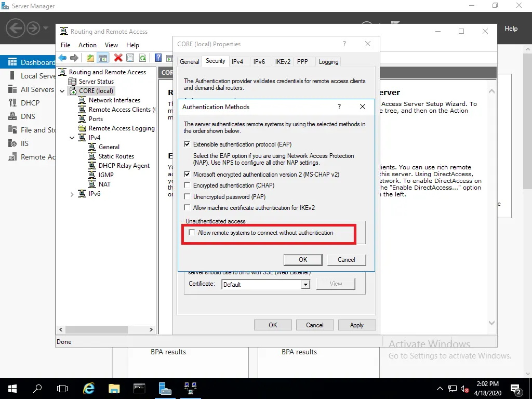Select CORE (local) server node

(x=96, y=91)
